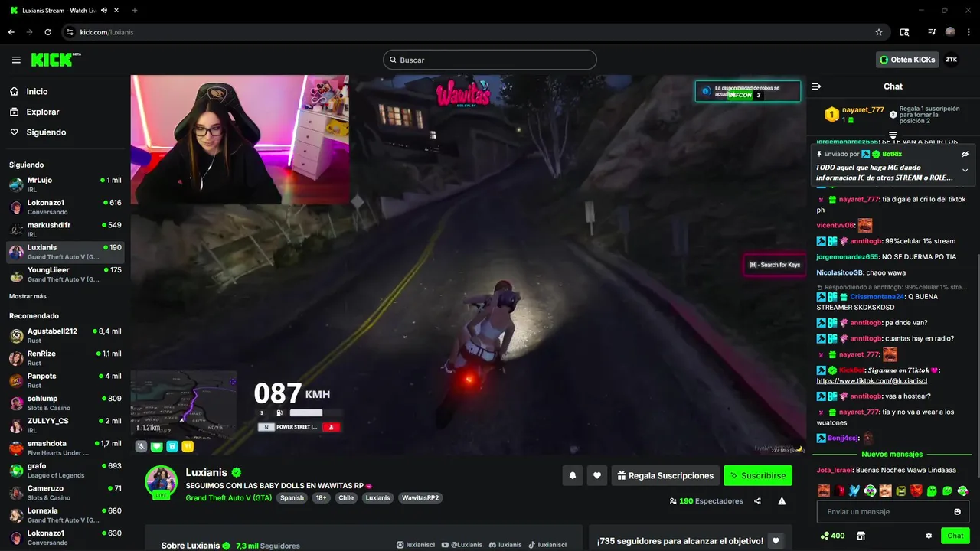
Task: Open the chat shop store icon
Action: click(861, 536)
